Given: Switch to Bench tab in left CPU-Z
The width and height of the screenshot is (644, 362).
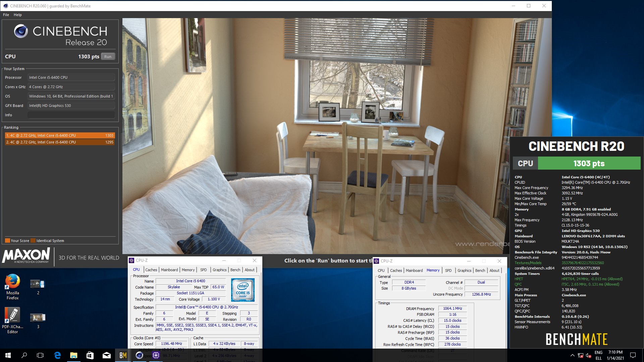Looking at the screenshot, I should tap(235, 270).
